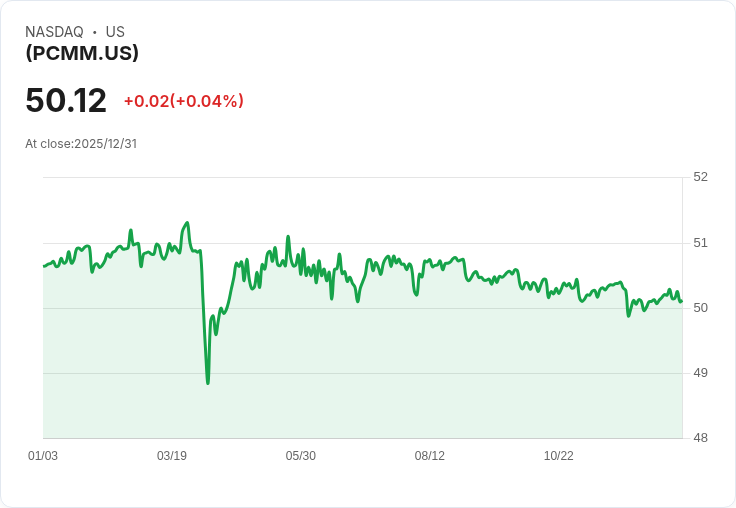Click the 50.12 current price
736x508 pixels.
(x=66, y=101)
